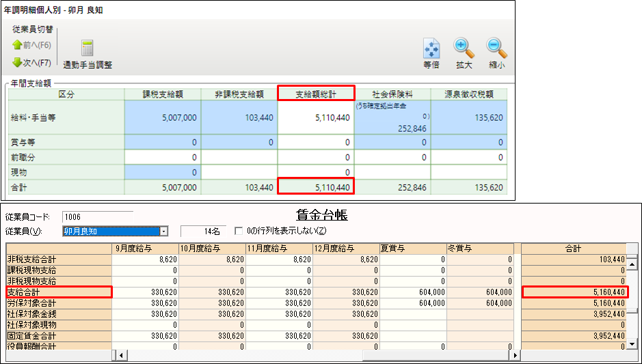Open 通勤手当調整 calculator icon

[x=88, y=48]
